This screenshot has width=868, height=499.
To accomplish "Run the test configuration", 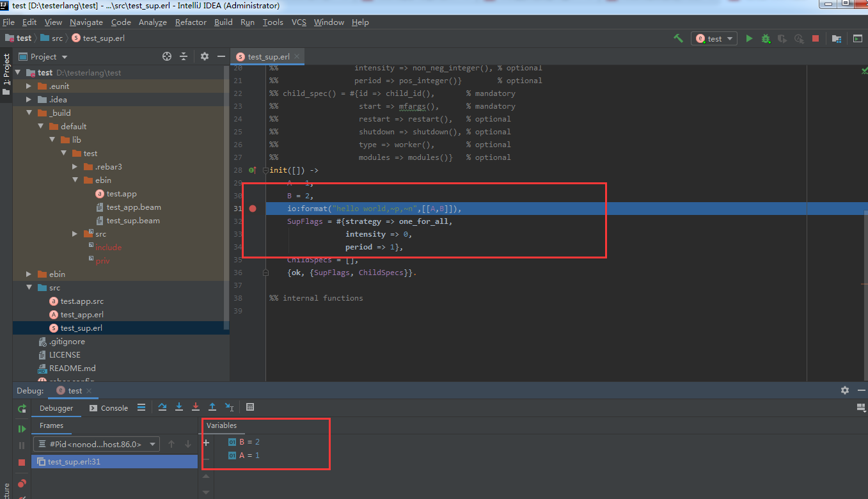I will pyautogui.click(x=749, y=38).
